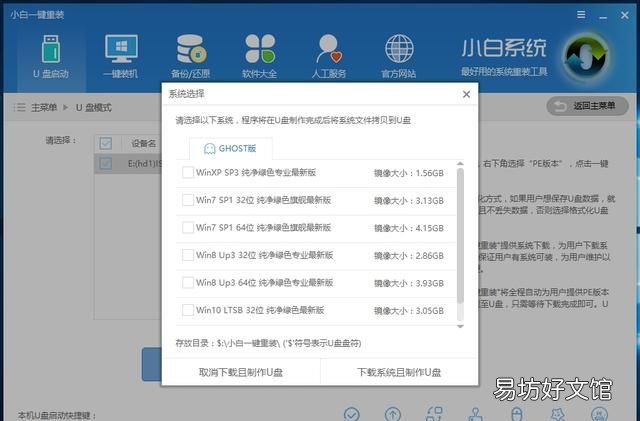Click the 存放目录 path text

[x=268, y=343]
